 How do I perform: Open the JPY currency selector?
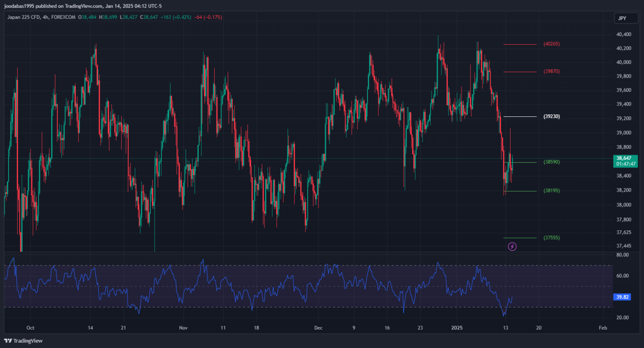(x=622, y=18)
